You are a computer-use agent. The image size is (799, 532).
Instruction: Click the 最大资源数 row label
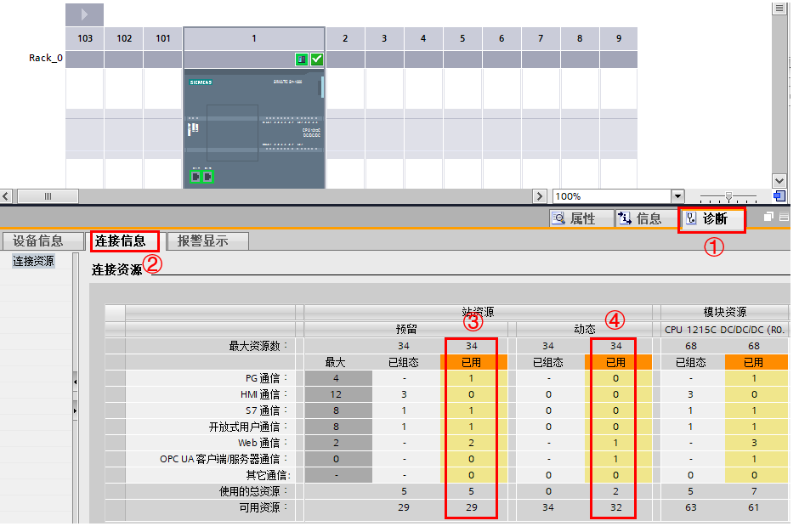[258, 346]
